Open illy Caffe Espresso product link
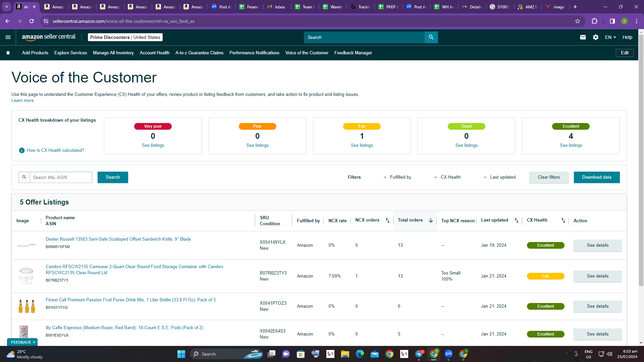 (x=124, y=328)
